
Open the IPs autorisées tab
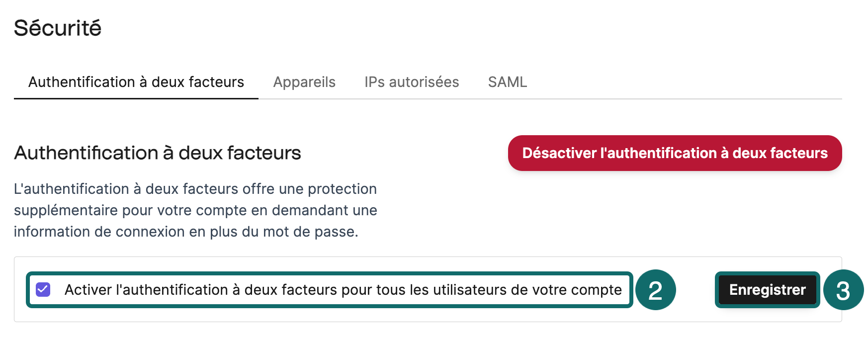(x=412, y=82)
